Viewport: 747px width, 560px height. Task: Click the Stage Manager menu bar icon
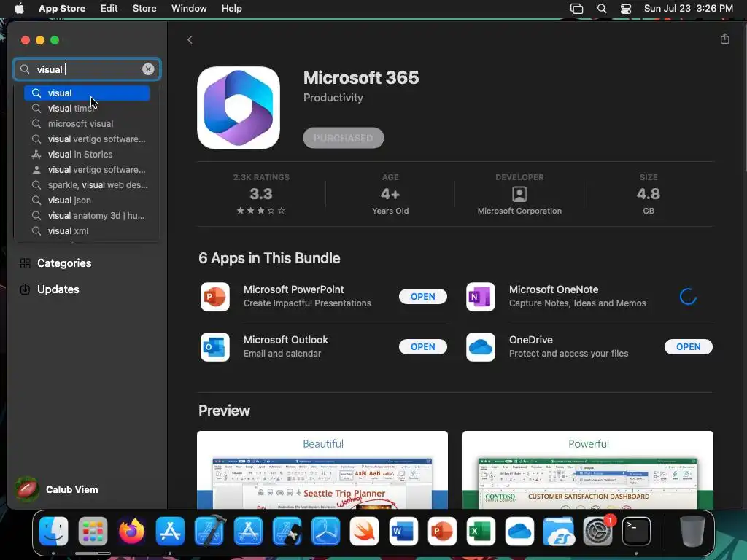pyautogui.click(x=576, y=9)
